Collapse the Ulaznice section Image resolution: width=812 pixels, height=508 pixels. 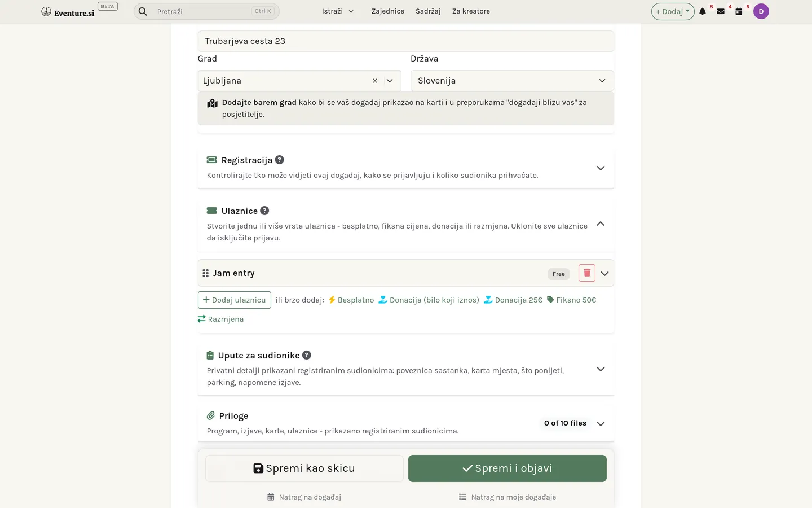(601, 224)
